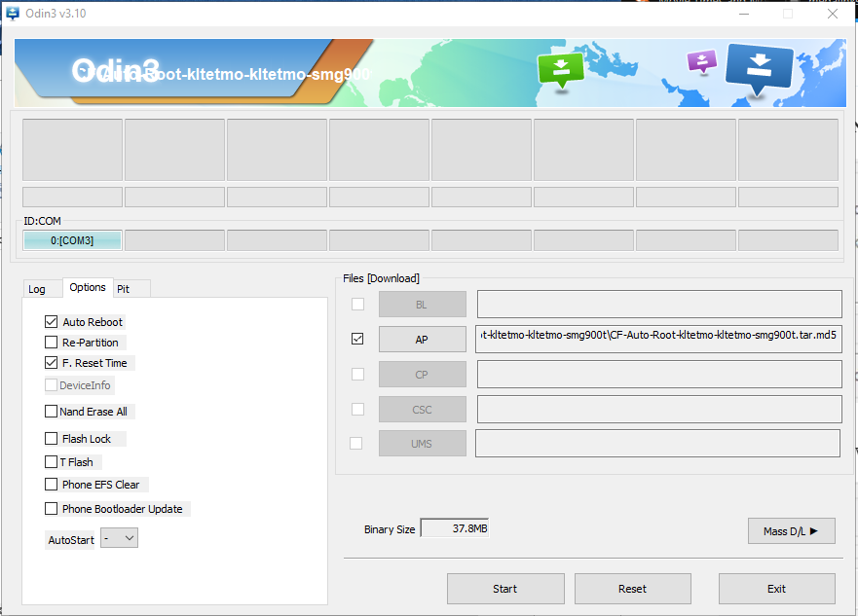Screen dimensions: 858x616
Task: Enable the Flash Lock checkbox
Action: tap(51, 439)
